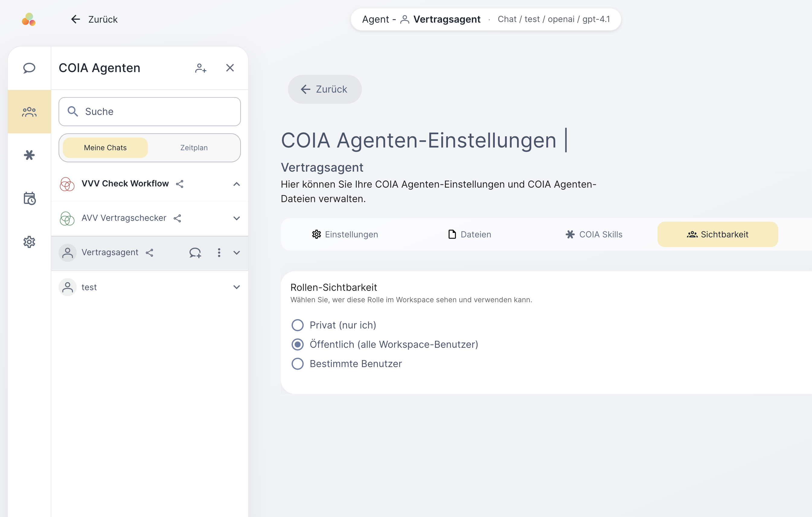
Task: Click the VVV Check Workflow circles icon
Action: [67, 184]
